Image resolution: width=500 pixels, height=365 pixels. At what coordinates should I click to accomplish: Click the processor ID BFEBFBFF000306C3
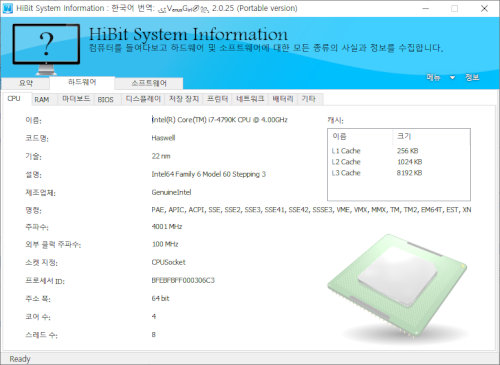[x=183, y=280]
